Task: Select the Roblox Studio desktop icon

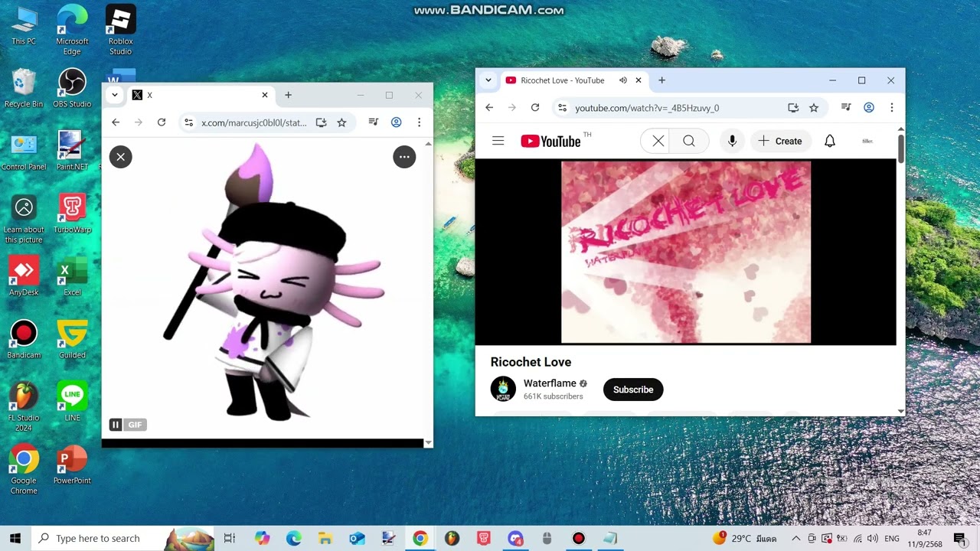Action: click(120, 31)
